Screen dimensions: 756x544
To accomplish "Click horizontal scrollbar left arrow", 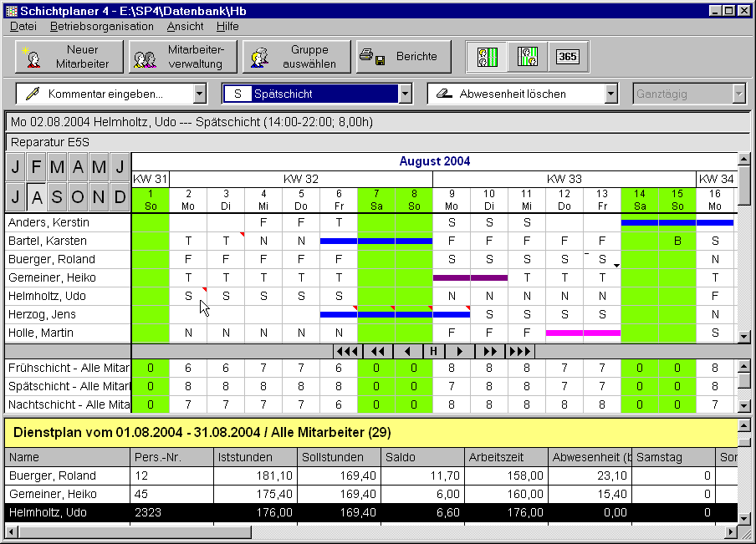I will point(12,532).
